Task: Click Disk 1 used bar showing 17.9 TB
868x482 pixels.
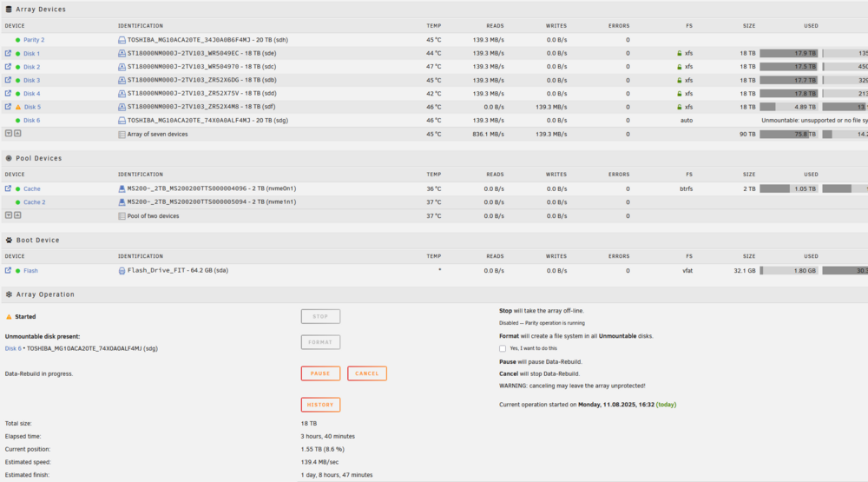Action: coord(789,53)
